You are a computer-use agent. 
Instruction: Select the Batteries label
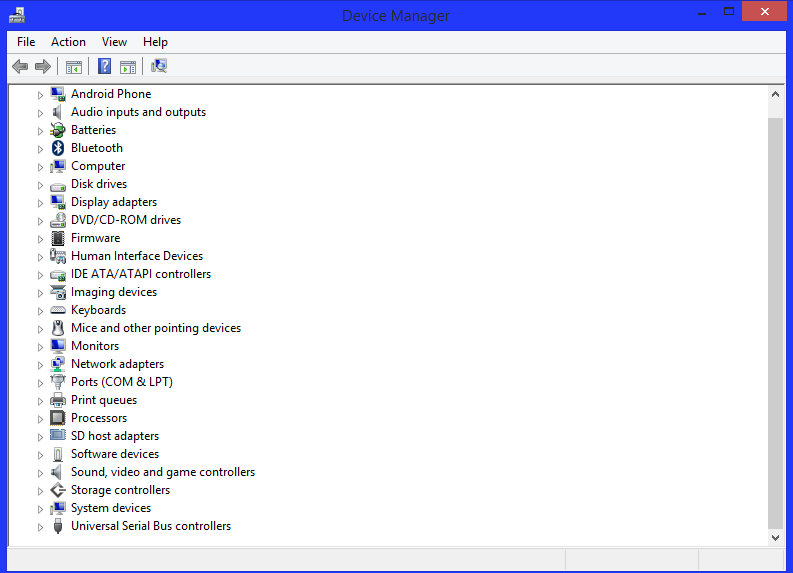coord(94,130)
